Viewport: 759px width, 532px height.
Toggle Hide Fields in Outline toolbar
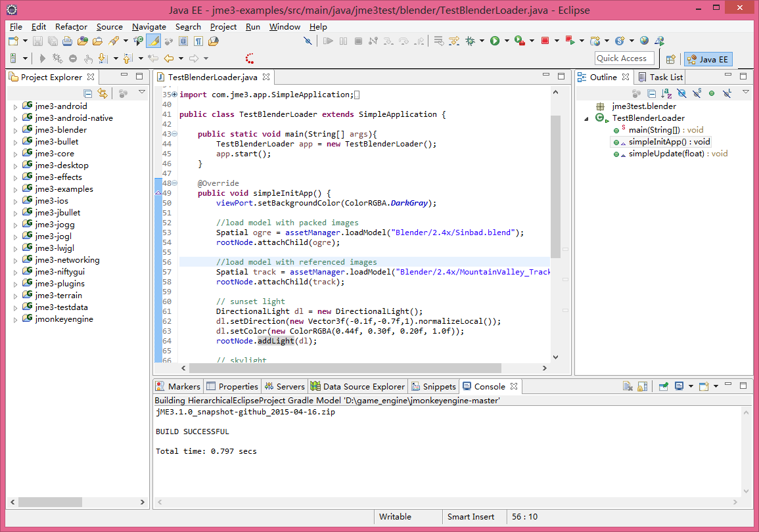(x=681, y=93)
